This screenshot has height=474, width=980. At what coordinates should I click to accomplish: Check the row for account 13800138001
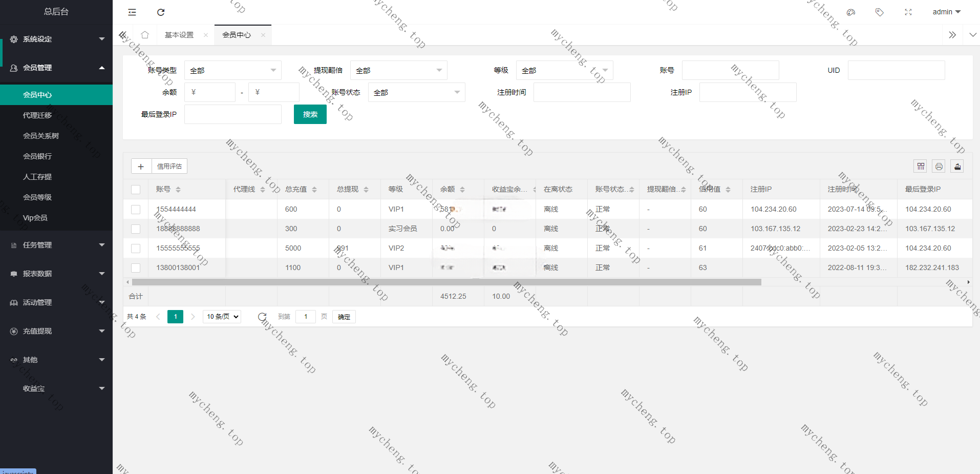tap(136, 267)
